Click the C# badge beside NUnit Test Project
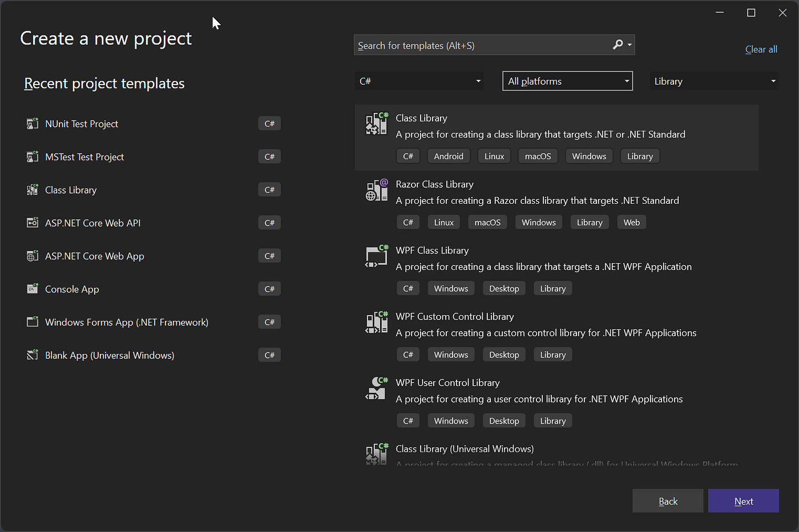The height and width of the screenshot is (532, 799). (269, 123)
